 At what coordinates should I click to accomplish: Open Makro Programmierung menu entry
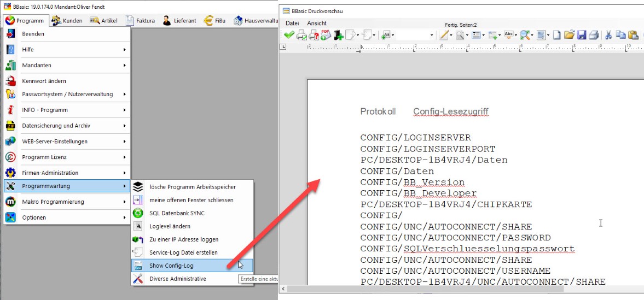[x=67, y=202]
